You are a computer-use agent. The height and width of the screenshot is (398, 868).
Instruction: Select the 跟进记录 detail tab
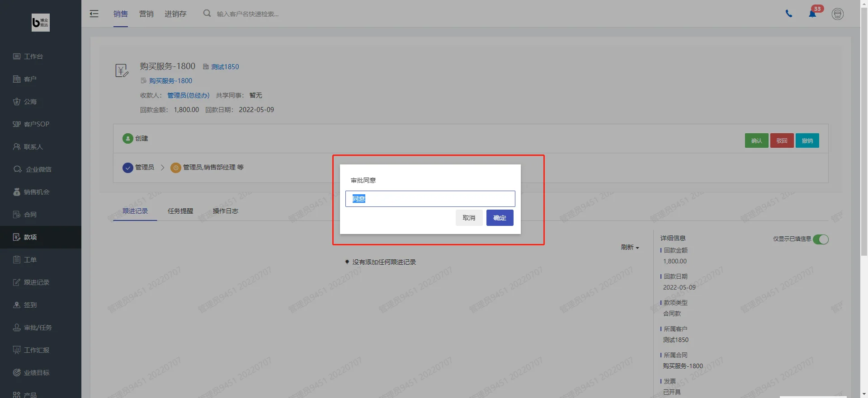coord(135,211)
